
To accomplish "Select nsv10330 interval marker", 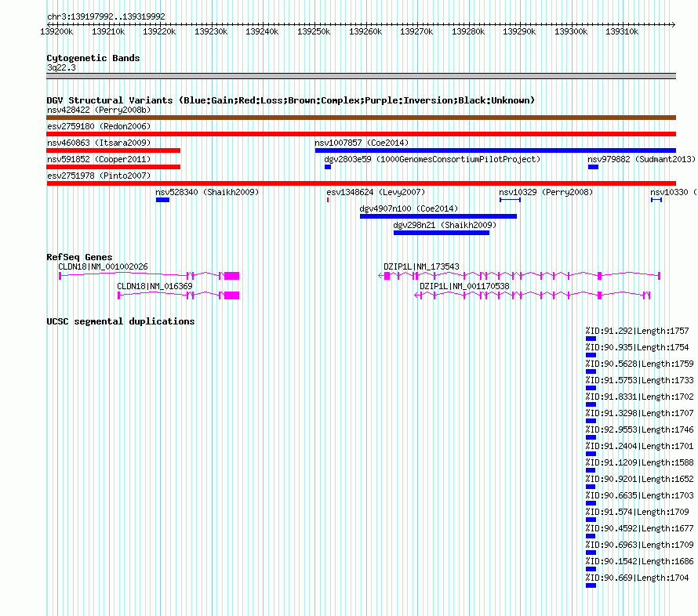I will (656, 200).
